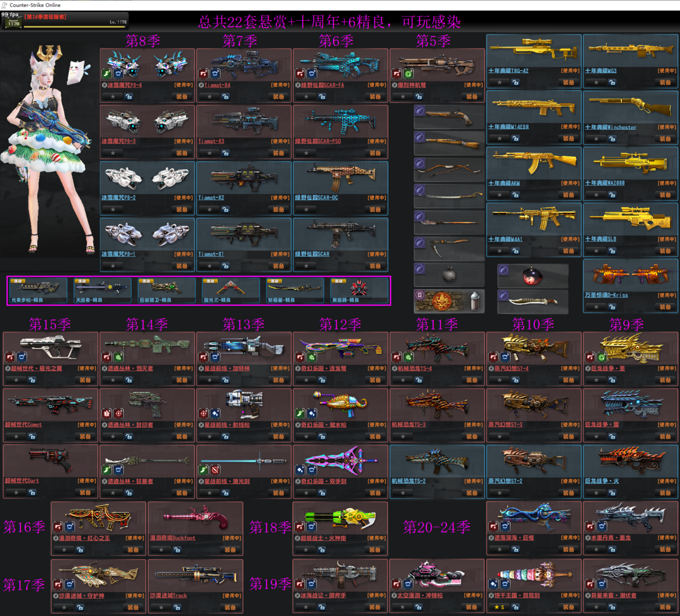Click the 装备 button for 冰雪魔咒PB-4
The width and height of the screenshot is (680, 616).
pyautogui.click(x=182, y=97)
